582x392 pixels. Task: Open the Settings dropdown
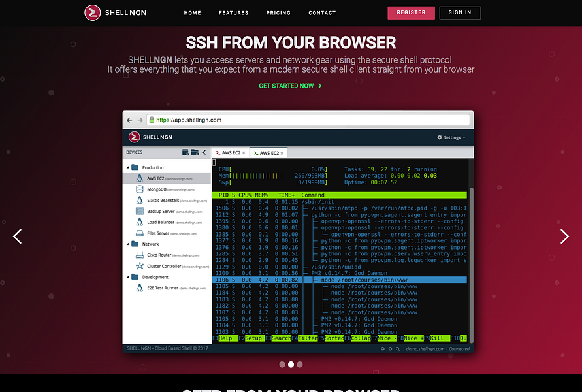[x=451, y=137]
